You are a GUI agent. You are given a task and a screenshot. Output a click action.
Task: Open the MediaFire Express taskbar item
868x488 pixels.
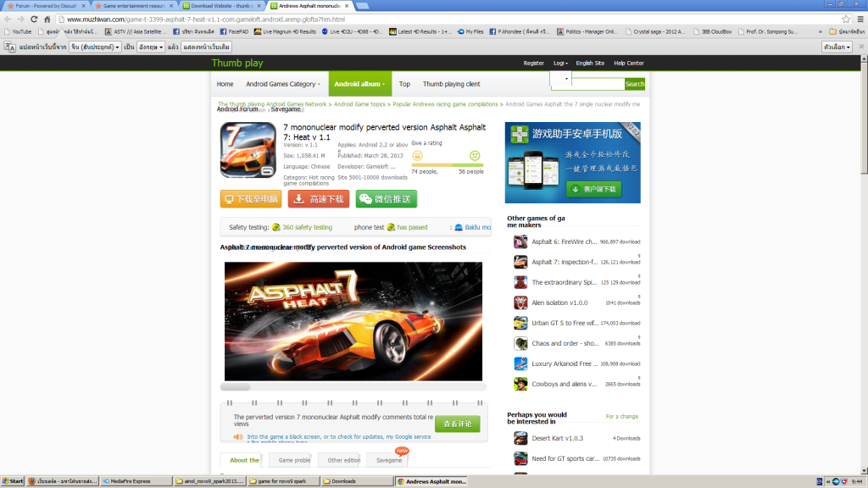pos(136,481)
